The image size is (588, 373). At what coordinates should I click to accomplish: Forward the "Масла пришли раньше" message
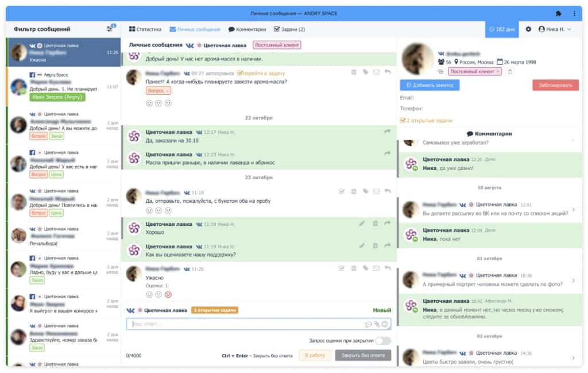coord(388,153)
